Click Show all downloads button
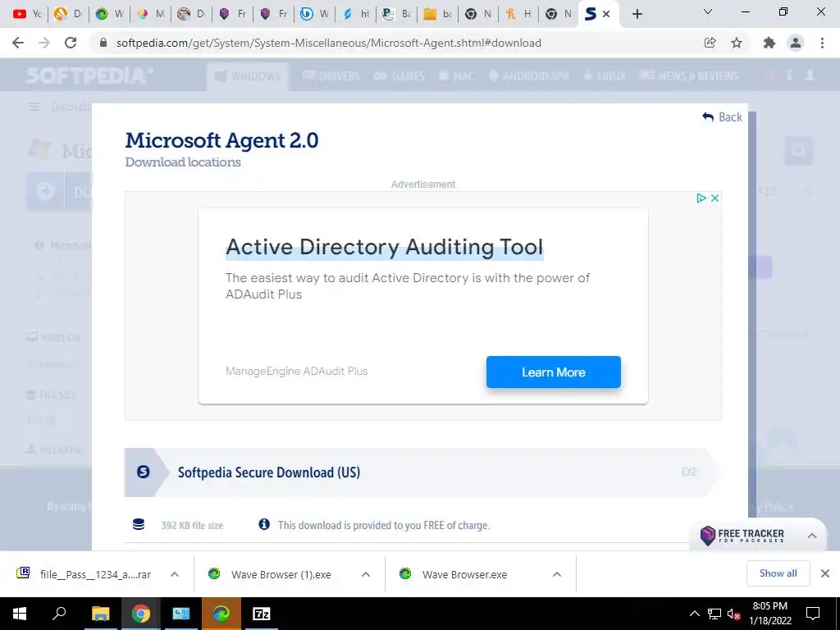The image size is (840, 630). tap(778, 573)
